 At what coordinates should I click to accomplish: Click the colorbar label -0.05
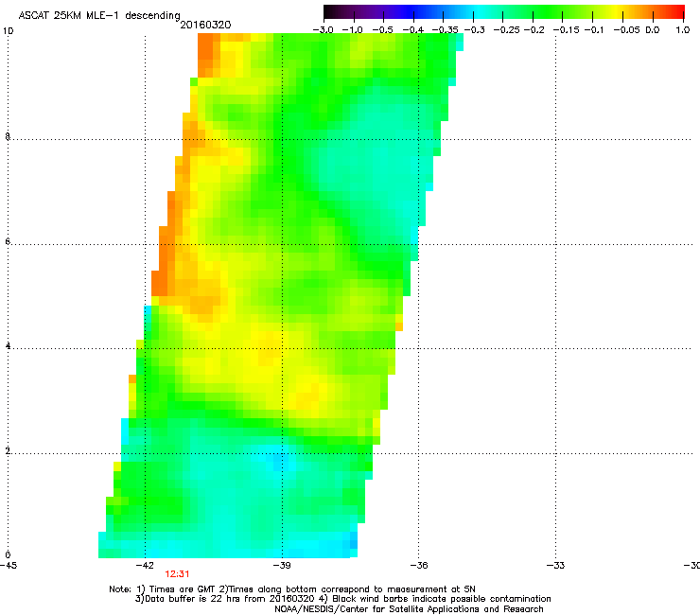[626, 30]
